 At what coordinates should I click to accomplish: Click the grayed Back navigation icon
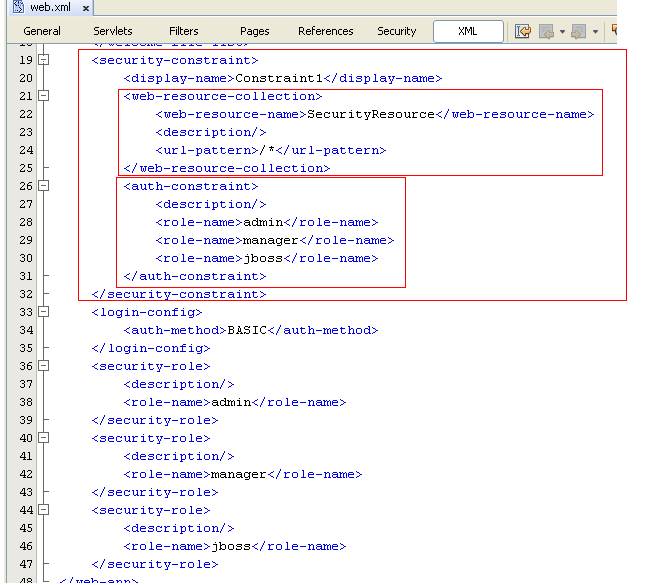[x=546, y=32]
